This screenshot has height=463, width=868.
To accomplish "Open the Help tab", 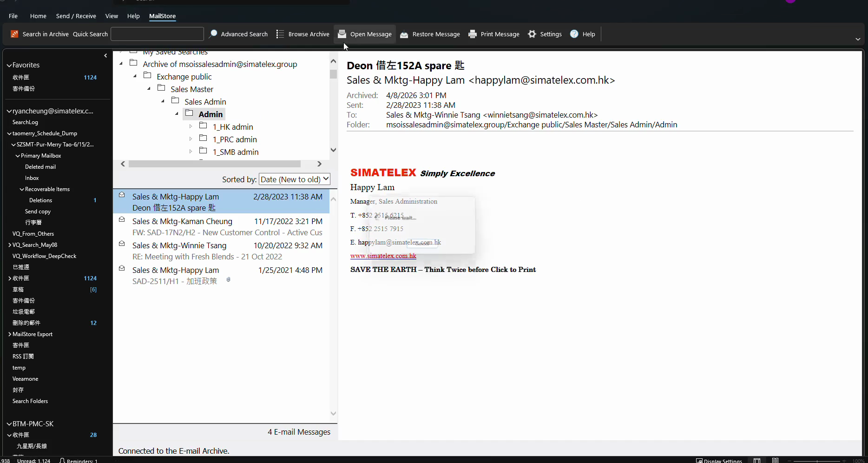I will tap(133, 16).
